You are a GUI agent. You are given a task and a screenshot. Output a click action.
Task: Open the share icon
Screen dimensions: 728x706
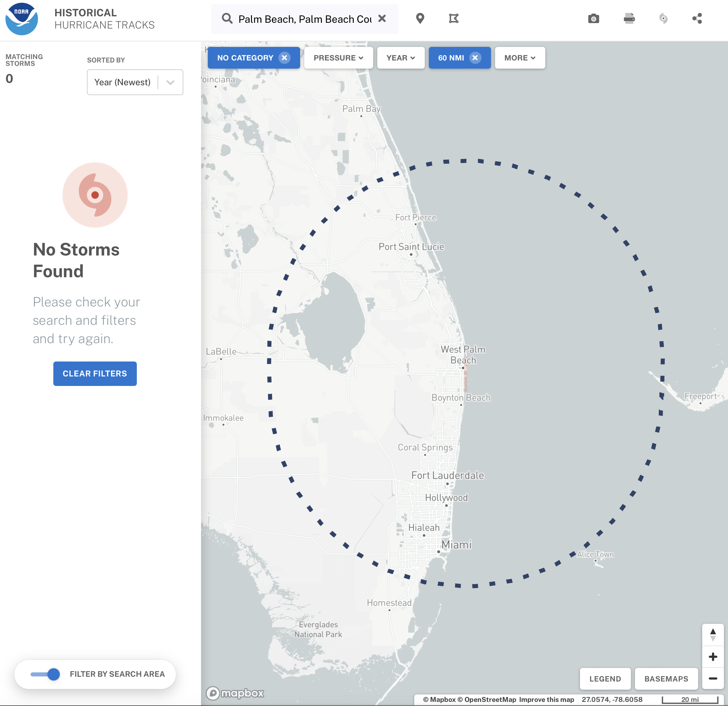point(697,19)
